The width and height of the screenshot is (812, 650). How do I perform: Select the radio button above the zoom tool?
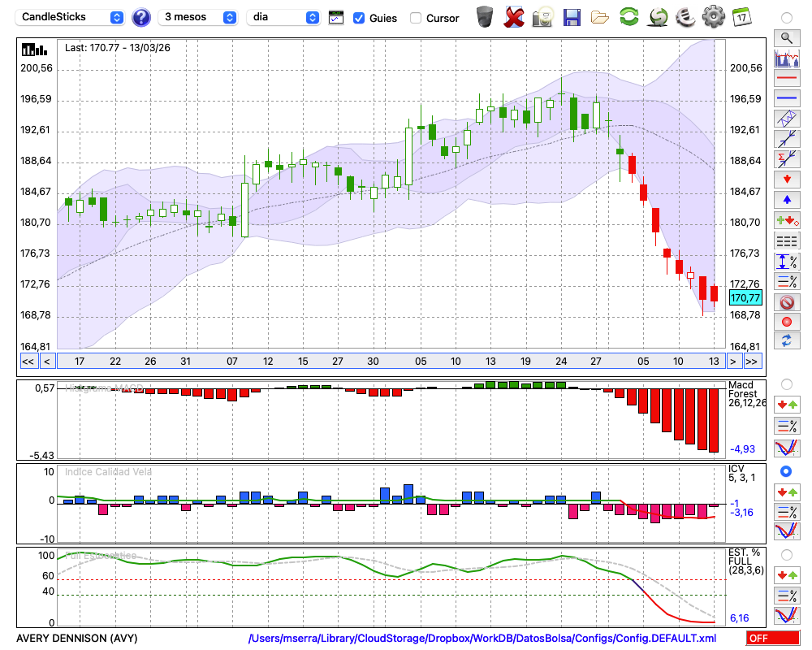click(x=787, y=18)
